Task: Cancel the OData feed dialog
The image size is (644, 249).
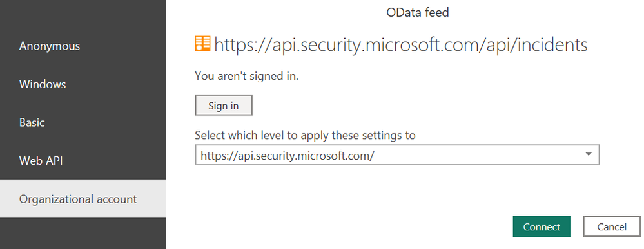Action: [x=612, y=226]
